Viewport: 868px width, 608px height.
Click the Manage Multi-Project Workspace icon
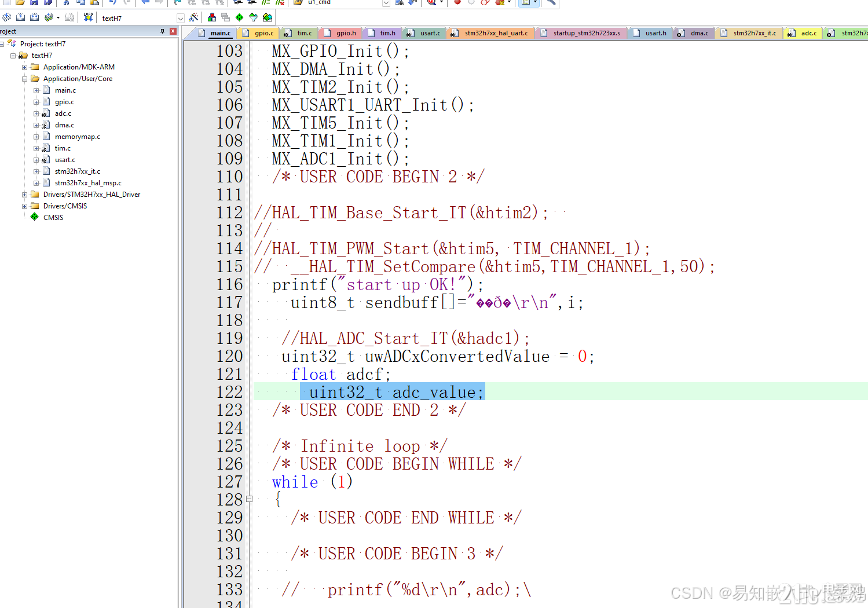225,17
